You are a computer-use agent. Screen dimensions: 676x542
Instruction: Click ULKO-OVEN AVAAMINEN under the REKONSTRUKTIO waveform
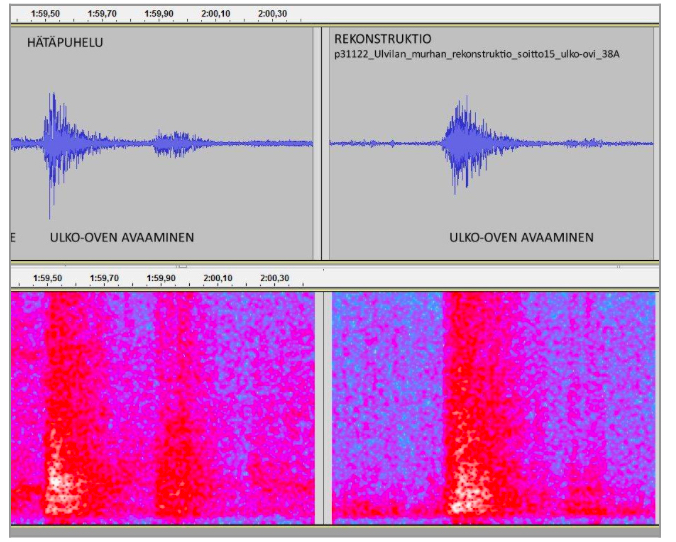522,238
